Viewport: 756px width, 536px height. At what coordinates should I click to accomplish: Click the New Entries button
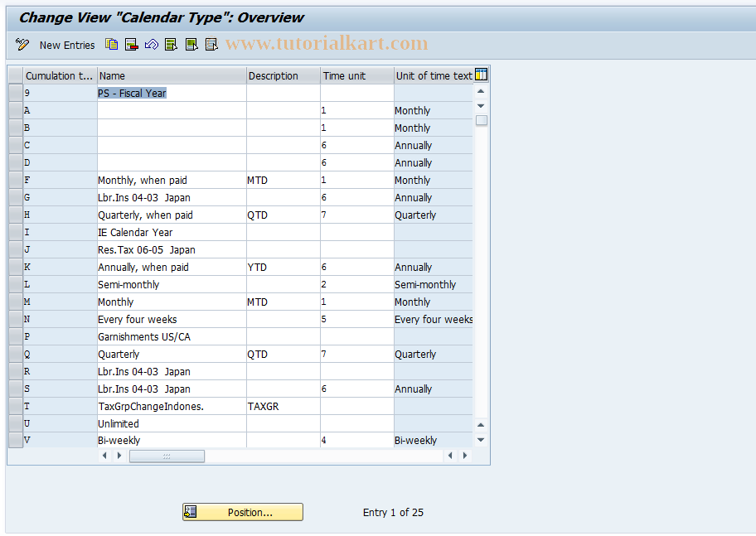[x=67, y=46]
